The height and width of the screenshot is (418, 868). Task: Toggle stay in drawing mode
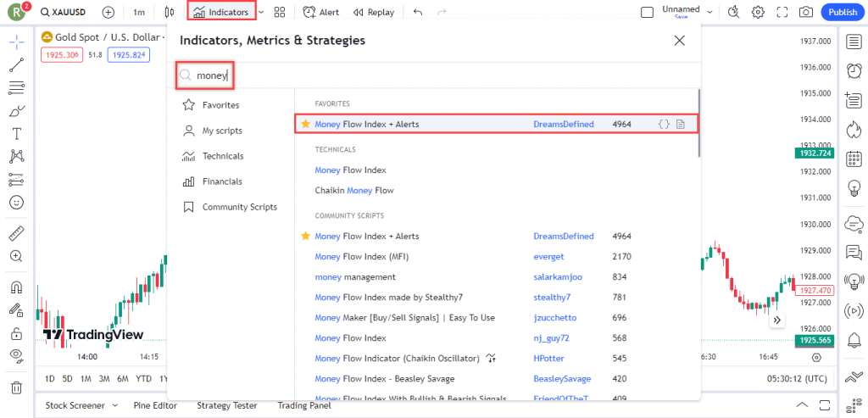17,310
